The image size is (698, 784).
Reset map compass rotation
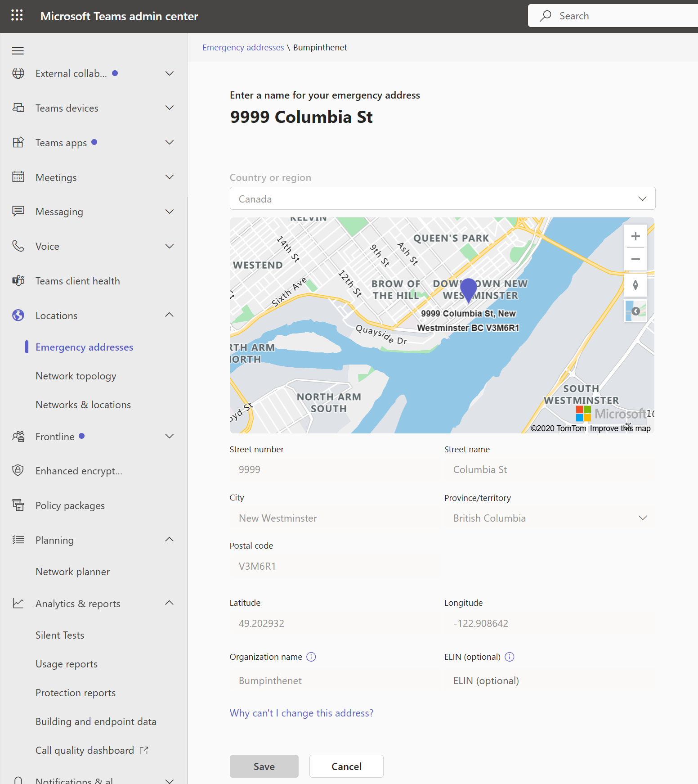point(635,285)
